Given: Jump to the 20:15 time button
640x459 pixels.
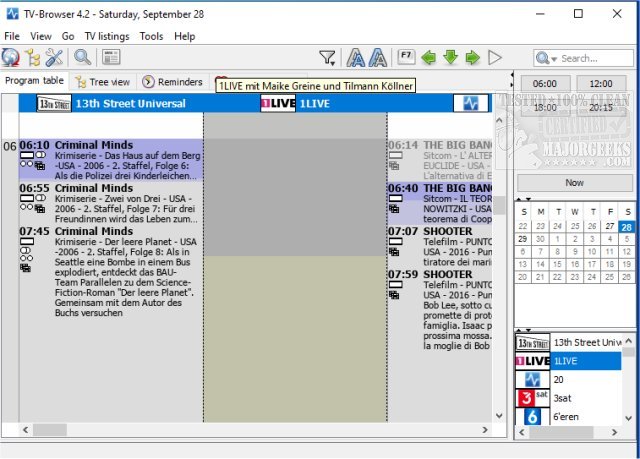Looking at the screenshot, I should tap(601, 107).
